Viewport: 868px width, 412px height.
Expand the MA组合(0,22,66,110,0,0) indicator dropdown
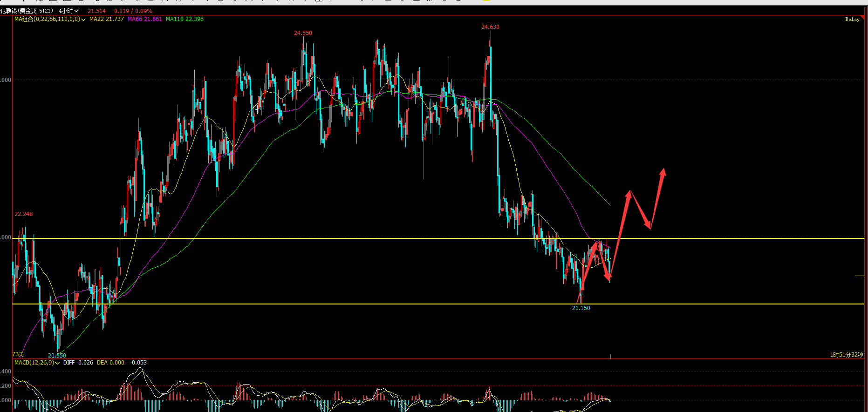(50, 19)
